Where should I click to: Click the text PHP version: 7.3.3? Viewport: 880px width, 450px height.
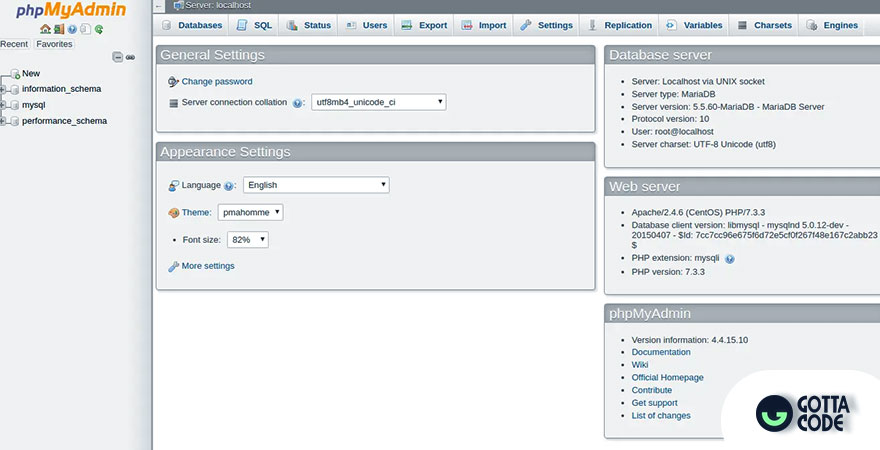[668, 272]
